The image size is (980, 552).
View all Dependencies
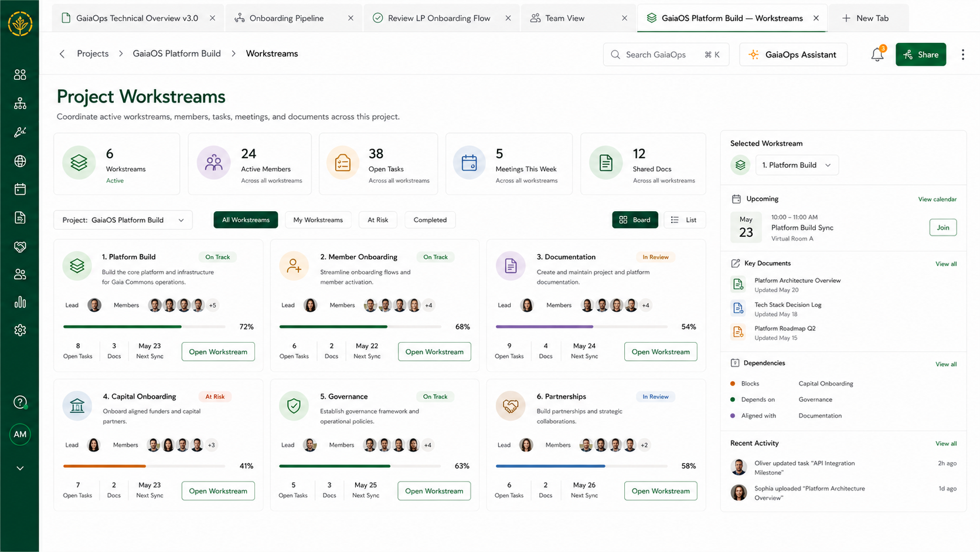946,364
